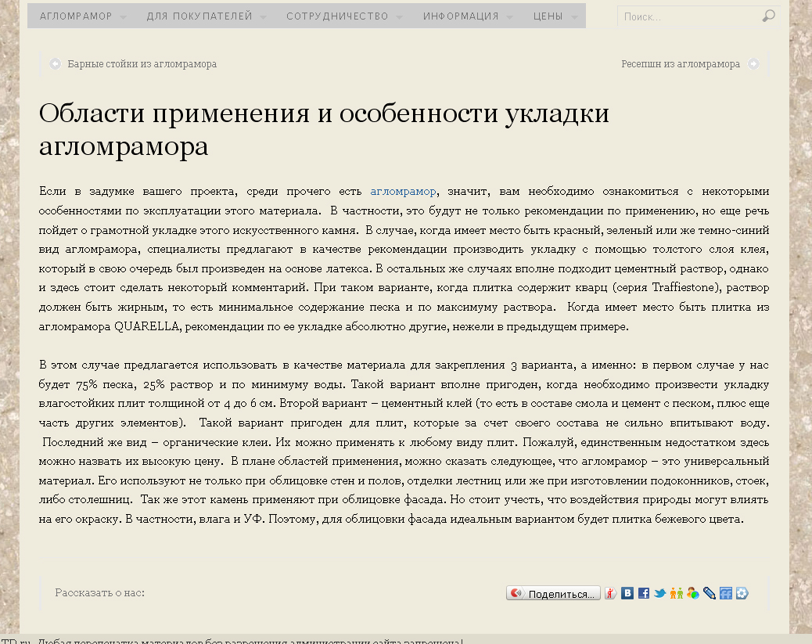Expand the arrow next to Агломрамор
Screen dimensions: 812x644
[x=124, y=17]
